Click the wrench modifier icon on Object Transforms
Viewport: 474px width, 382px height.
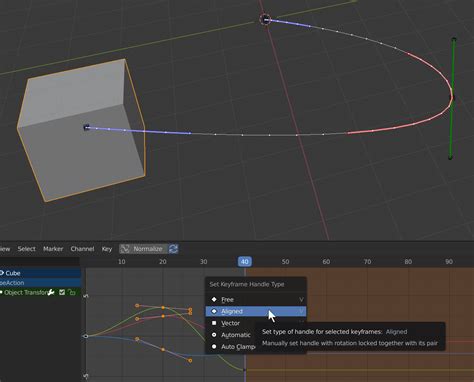coord(51,292)
